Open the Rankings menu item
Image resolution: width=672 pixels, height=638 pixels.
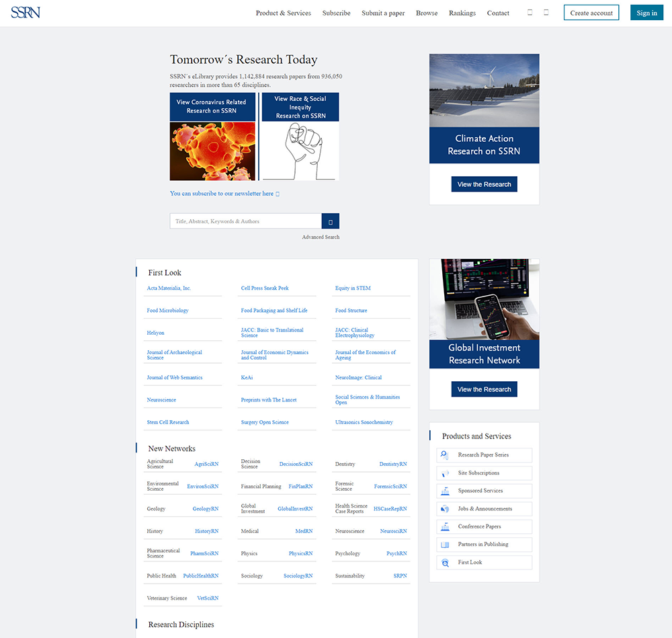pyautogui.click(x=462, y=13)
